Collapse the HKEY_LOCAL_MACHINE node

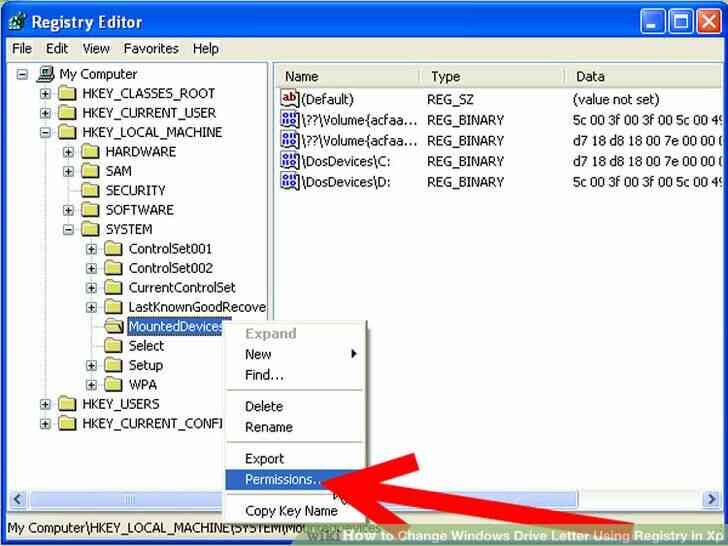(45, 133)
